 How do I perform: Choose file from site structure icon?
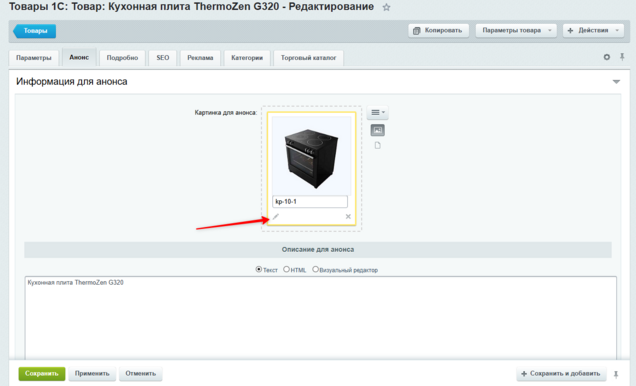[x=378, y=145]
